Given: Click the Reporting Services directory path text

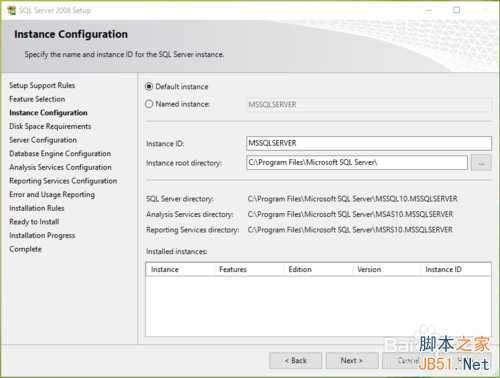Looking at the screenshot, I should 350,230.
